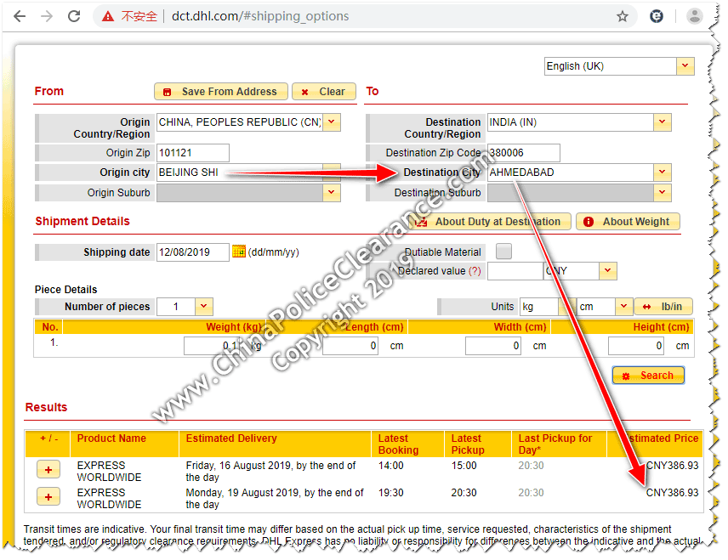Open the Origin Suburb dropdown
Image resolution: width=728 pixels, height=560 pixels.
(x=332, y=193)
